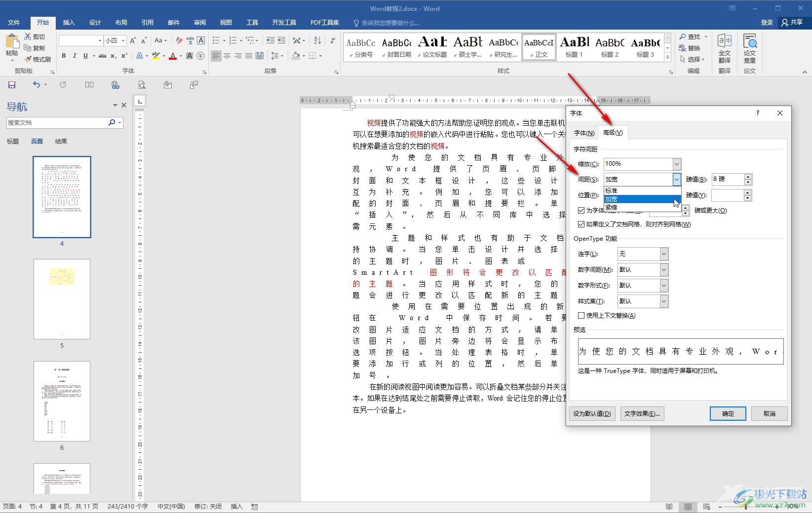Open the 插入 ribbon tab
Viewport: 812px width, 513px height.
pyautogui.click(x=69, y=23)
